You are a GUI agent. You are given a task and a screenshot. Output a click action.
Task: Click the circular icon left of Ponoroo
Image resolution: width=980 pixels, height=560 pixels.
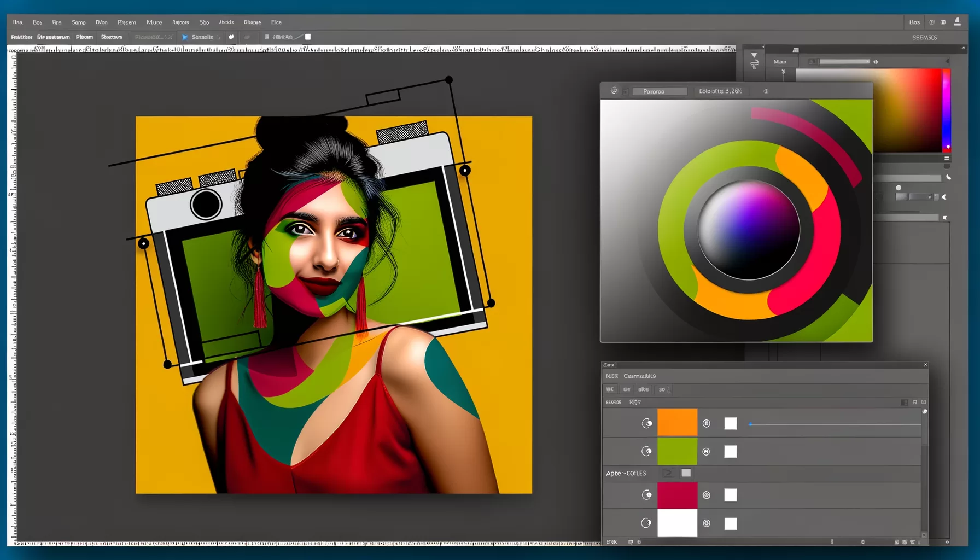click(x=614, y=91)
